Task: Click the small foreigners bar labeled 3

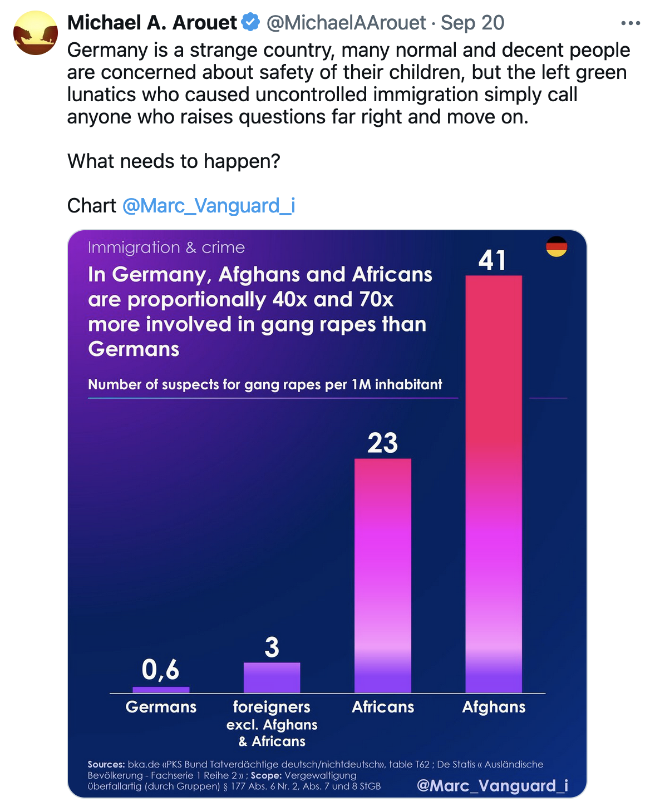Action: (x=272, y=677)
